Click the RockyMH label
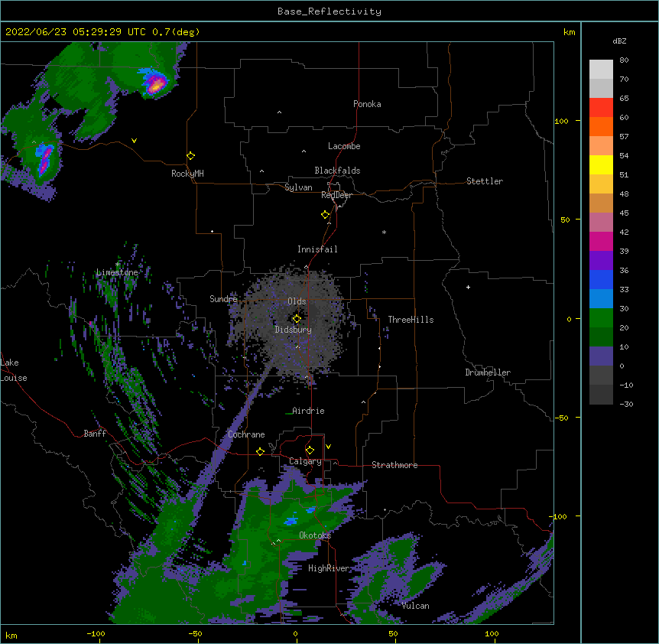The height and width of the screenshot is (644, 659). tap(187, 173)
